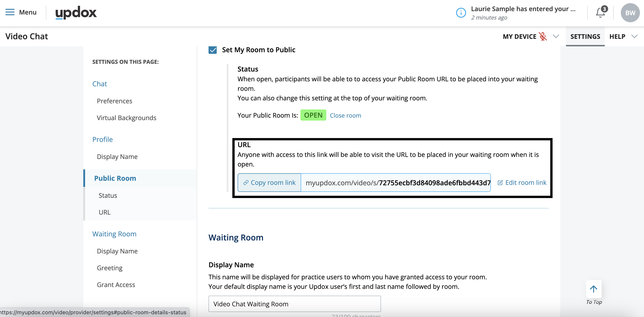The width and height of the screenshot is (644, 317).
Task: Click the Edit room link pencil icon
Action: point(500,183)
